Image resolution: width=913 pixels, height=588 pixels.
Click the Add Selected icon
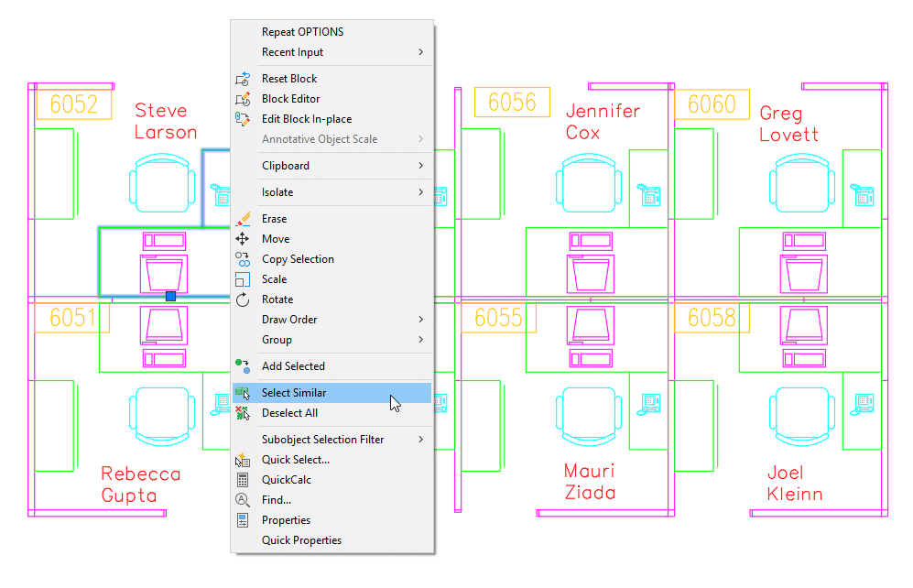pyautogui.click(x=241, y=365)
